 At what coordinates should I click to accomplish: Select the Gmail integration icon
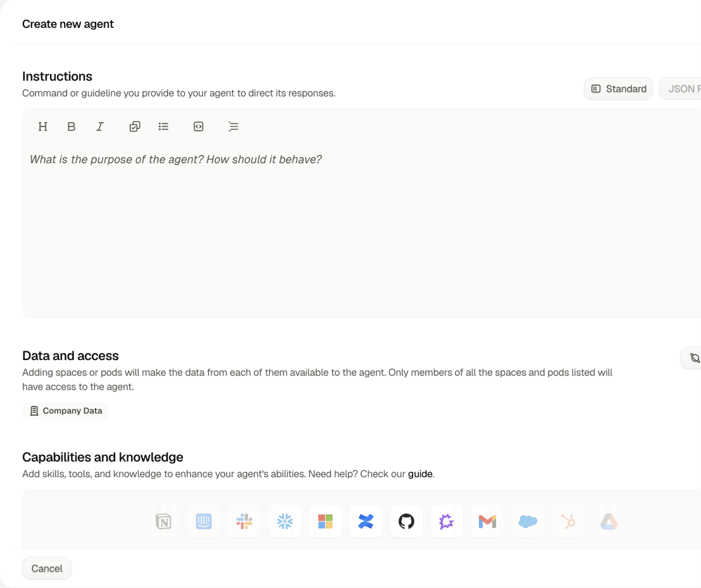click(x=487, y=522)
